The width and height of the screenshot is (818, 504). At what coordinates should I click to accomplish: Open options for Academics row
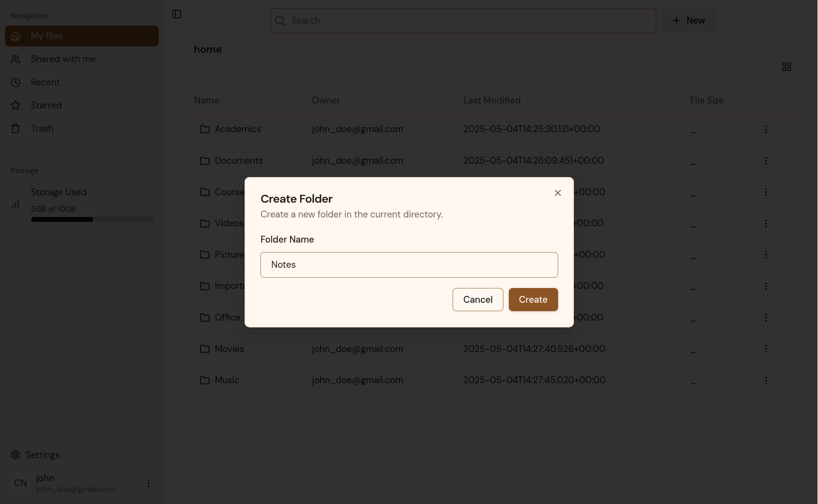[x=766, y=129]
